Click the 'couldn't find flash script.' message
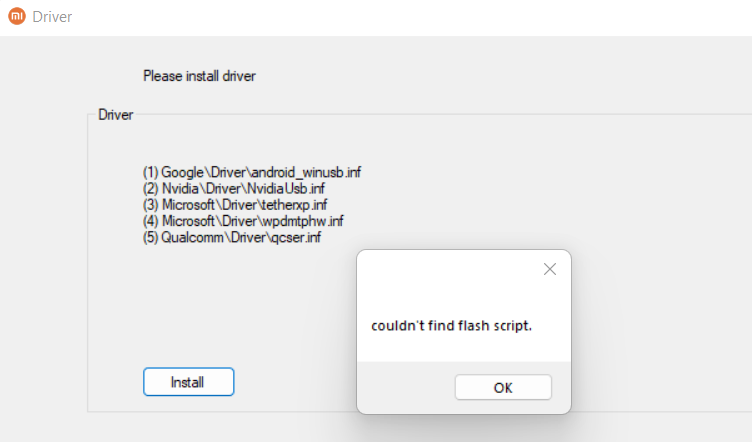 pos(451,326)
